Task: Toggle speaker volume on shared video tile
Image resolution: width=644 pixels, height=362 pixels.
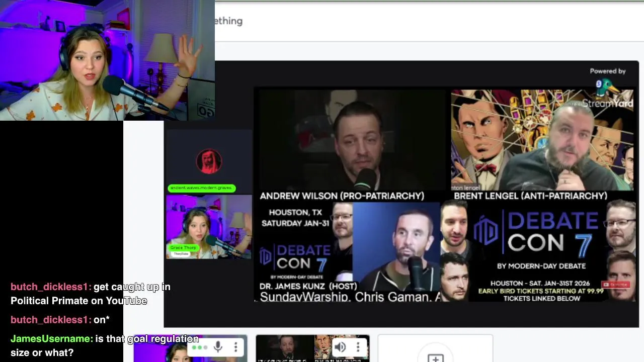Action: [x=340, y=347]
